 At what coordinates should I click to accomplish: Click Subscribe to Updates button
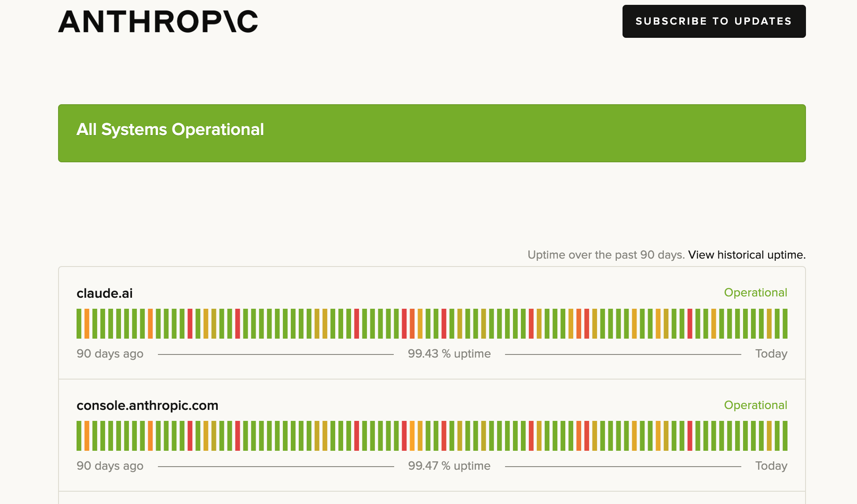pos(714,21)
